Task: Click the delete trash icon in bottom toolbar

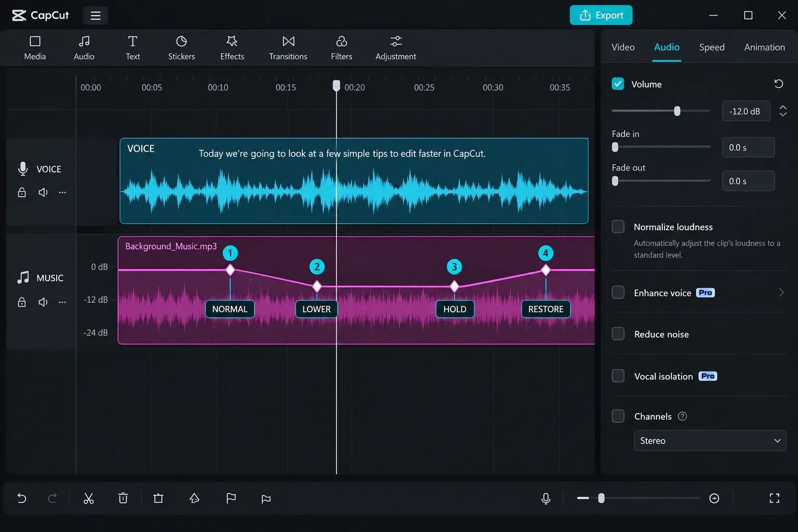Action: (x=123, y=498)
